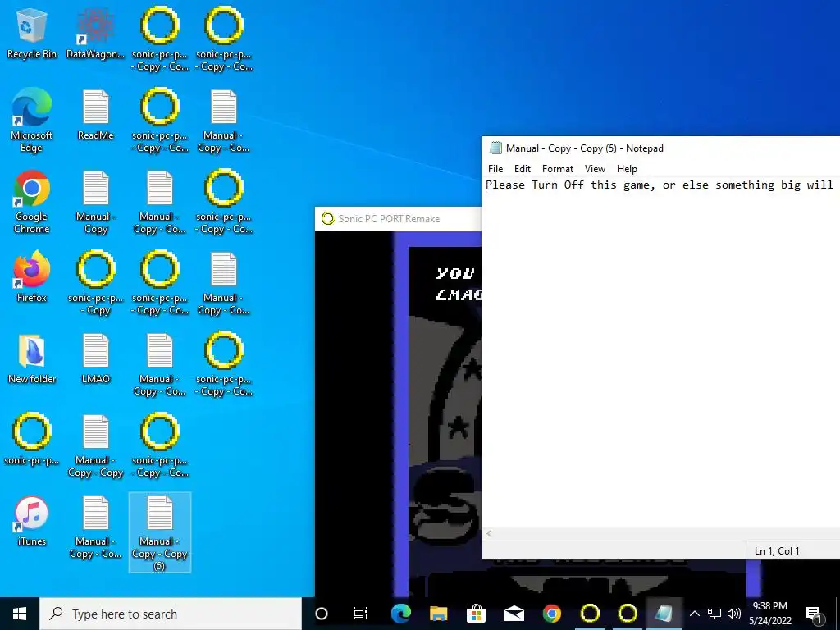Click the word 'Please' in the Notepad text
The height and width of the screenshot is (630, 840).
click(505, 185)
